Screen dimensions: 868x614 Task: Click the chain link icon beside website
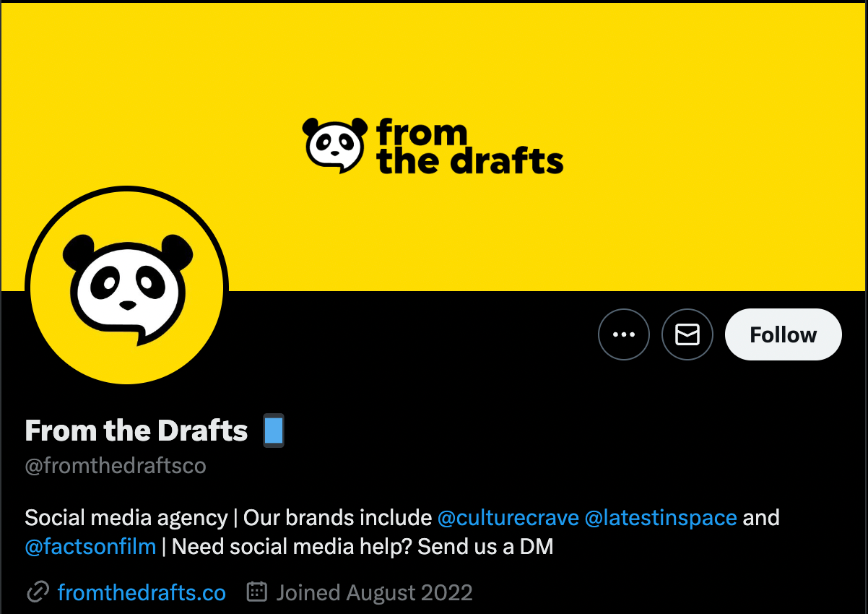pyautogui.click(x=38, y=593)
